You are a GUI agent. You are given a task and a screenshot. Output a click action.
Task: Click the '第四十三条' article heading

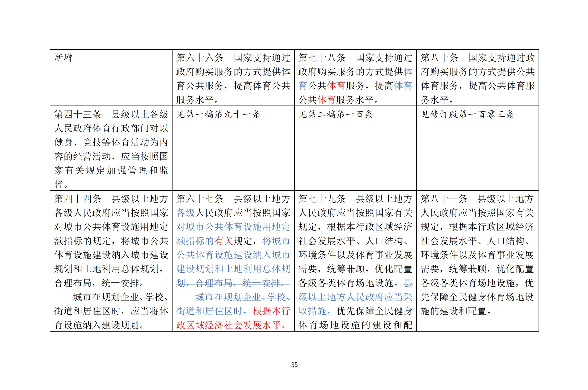[78, 114]
